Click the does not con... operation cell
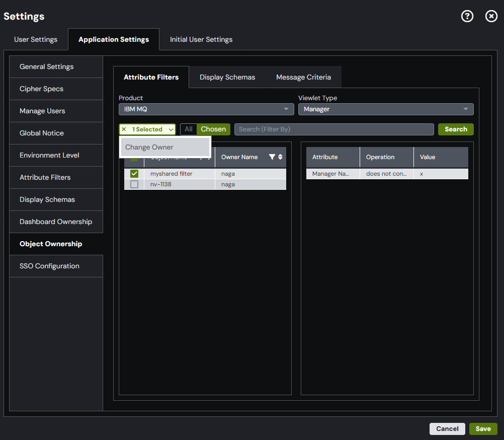This screenshot has height=440, width=504. [387, 174]
